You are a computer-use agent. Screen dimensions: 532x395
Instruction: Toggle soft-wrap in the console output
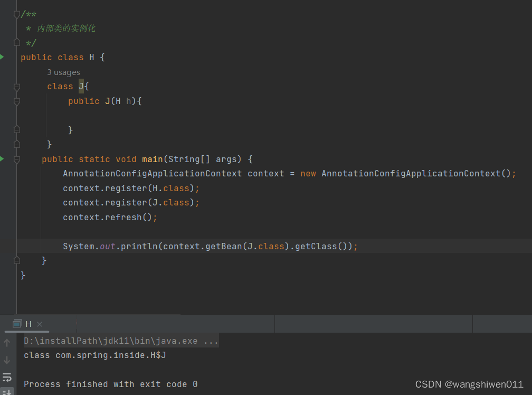(7, 377)
